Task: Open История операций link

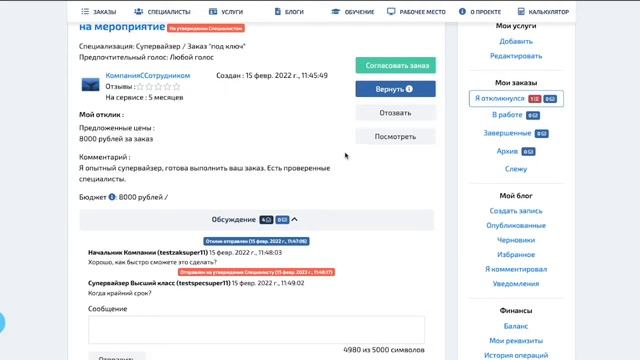Action: [x=516, y=356]
